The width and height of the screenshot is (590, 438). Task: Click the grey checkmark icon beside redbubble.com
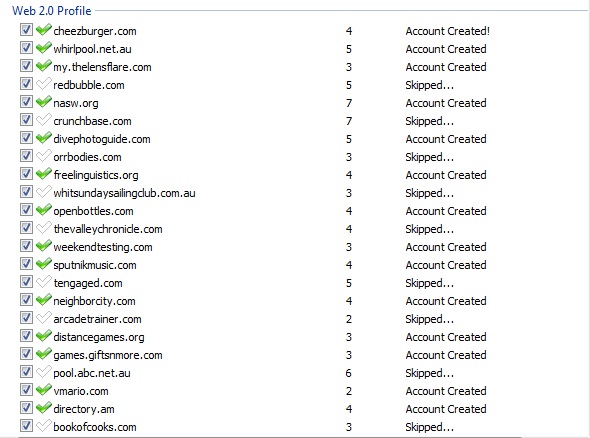tap(44, 84)
